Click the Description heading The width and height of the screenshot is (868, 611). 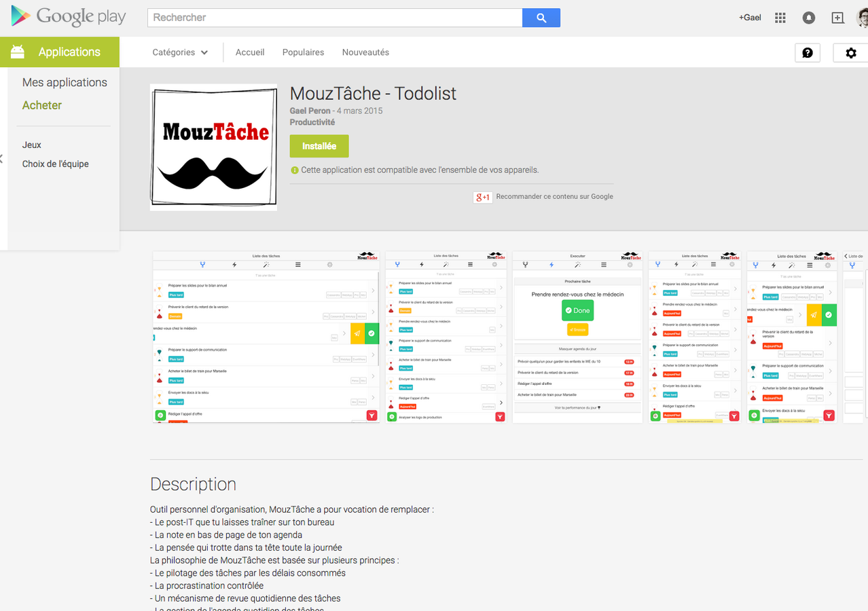[193, 484]
